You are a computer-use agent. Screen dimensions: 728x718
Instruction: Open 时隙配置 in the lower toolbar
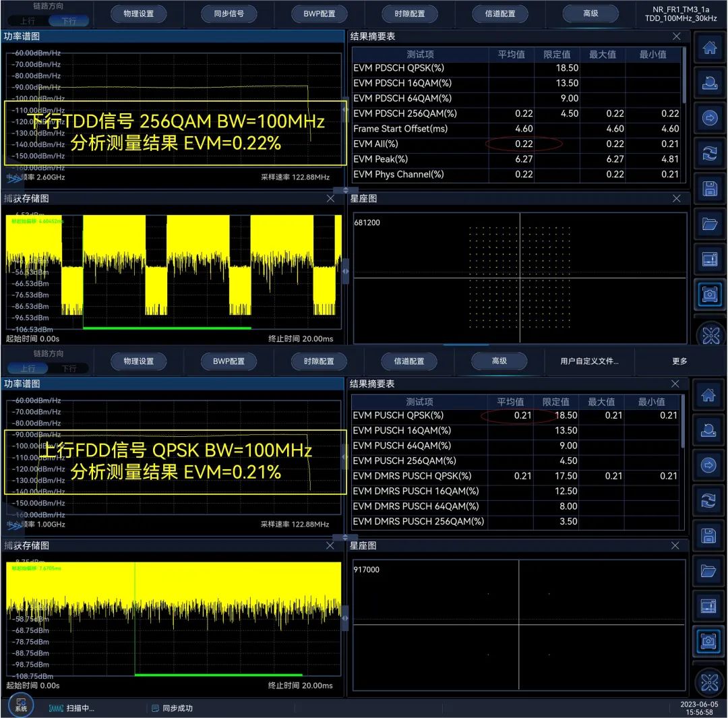coord(319,361)
